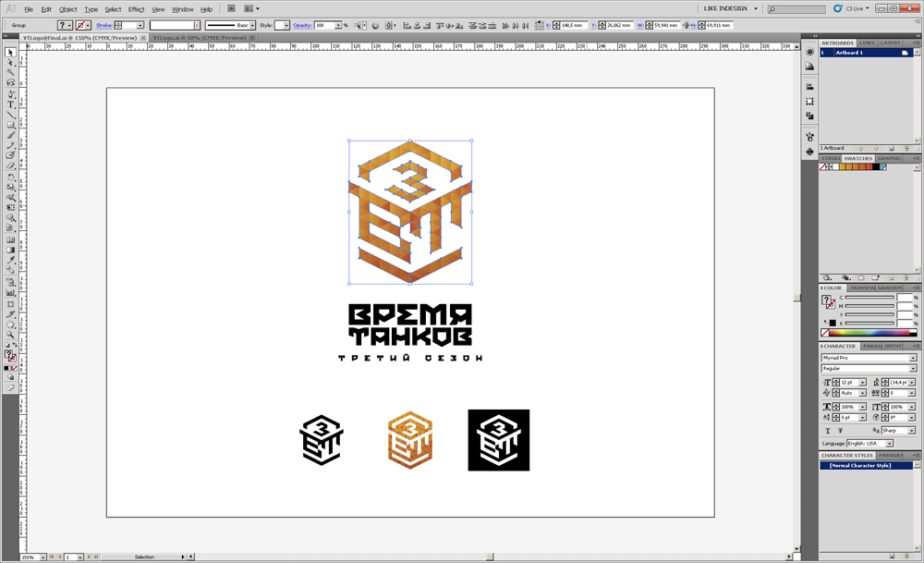Select the Gradient tool
924x563 pixels.
[10, 250]
